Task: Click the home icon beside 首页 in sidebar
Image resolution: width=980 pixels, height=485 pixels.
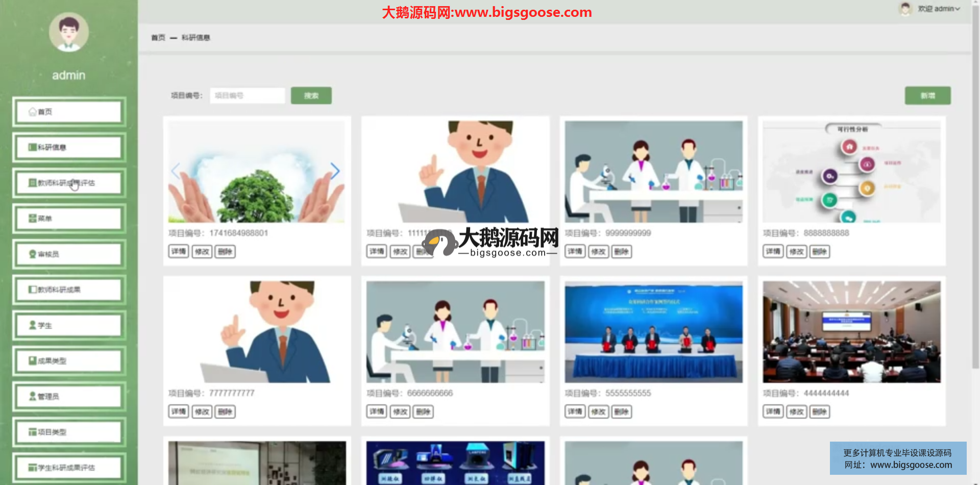Action: (x=32, y=112)
